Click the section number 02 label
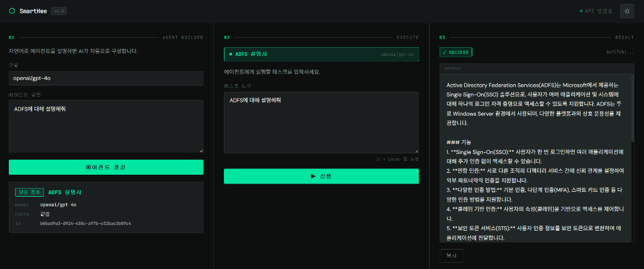This screenshot has height=269, width=644. coord(226,37)
